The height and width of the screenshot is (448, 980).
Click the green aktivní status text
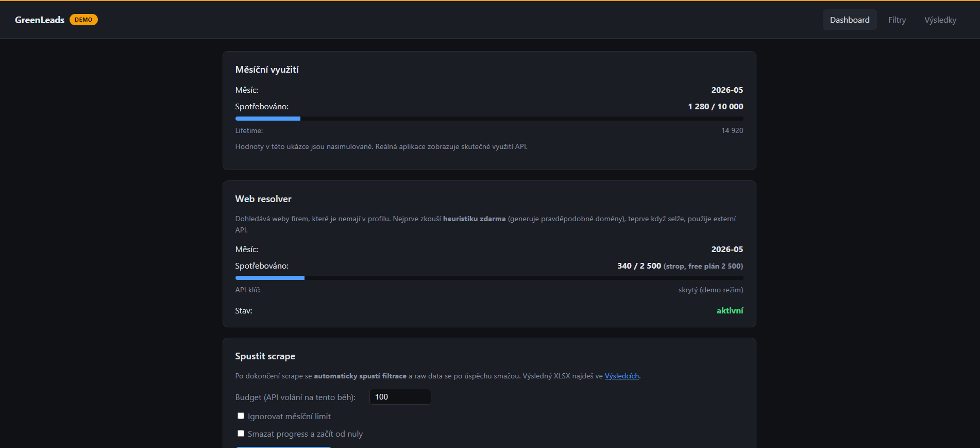[x=730, y=310]
